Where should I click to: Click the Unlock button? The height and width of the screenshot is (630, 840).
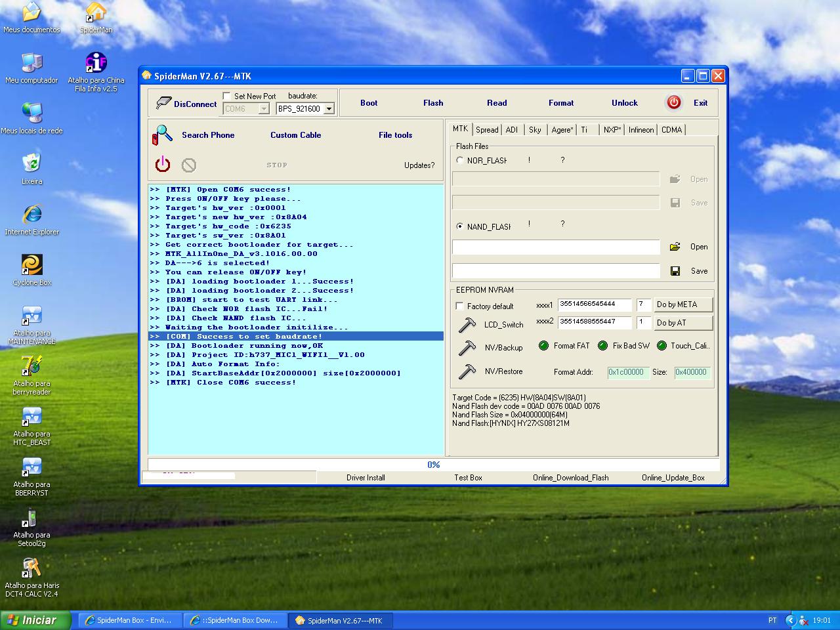click(x=624, y=103)
